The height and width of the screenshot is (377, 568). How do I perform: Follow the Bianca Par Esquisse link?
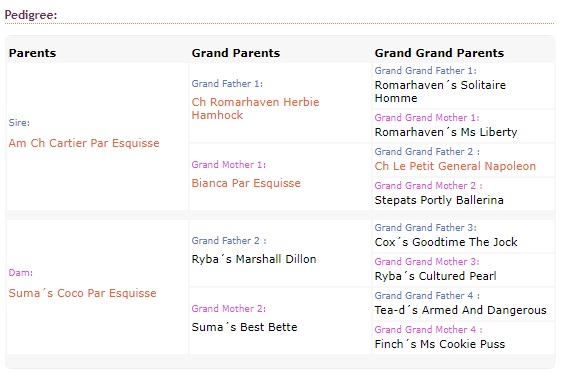246,183
